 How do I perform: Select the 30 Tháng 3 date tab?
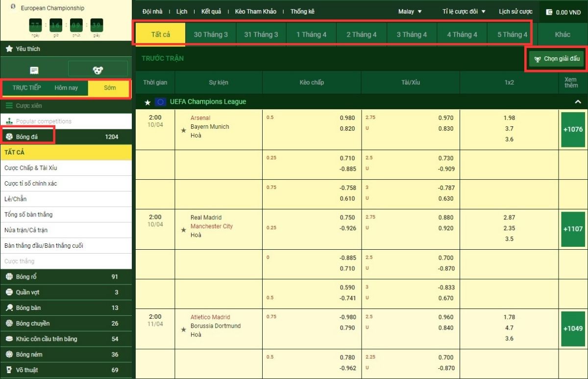[211, 35]
